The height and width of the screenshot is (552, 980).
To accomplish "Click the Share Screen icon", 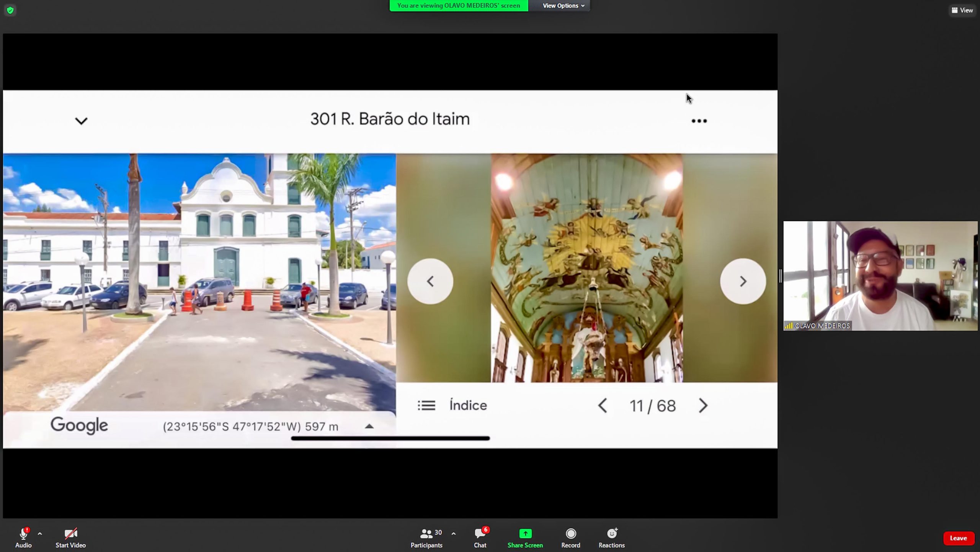I will tap(525, 534).
